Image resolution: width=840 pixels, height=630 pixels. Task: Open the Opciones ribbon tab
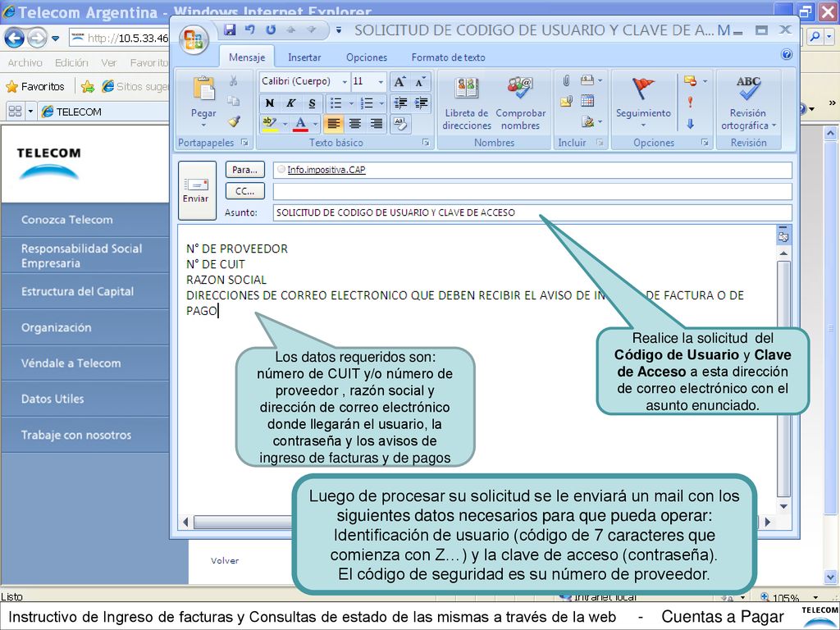[x=367, y=57]
